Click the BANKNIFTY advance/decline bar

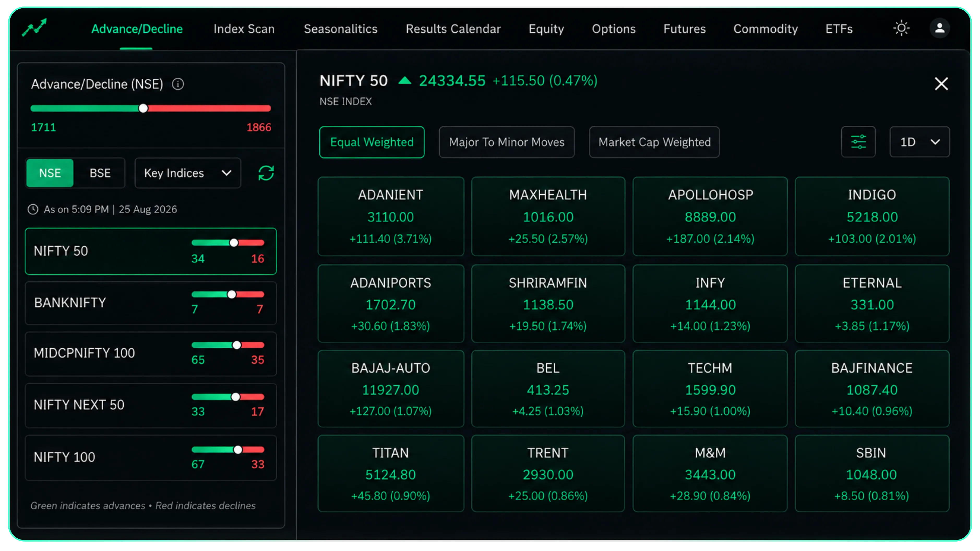coord(228,294)
